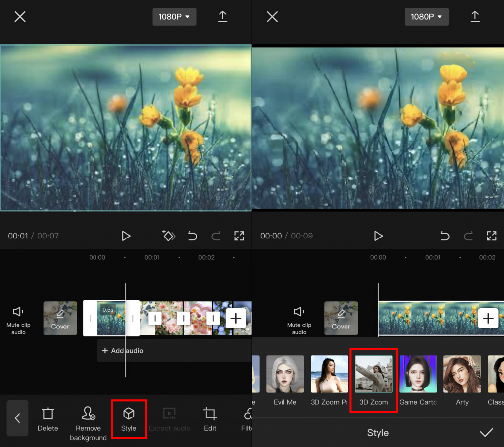Confirm Style selection with the checkmark
This screenshot has height=447, width=504.
[487, 433]
